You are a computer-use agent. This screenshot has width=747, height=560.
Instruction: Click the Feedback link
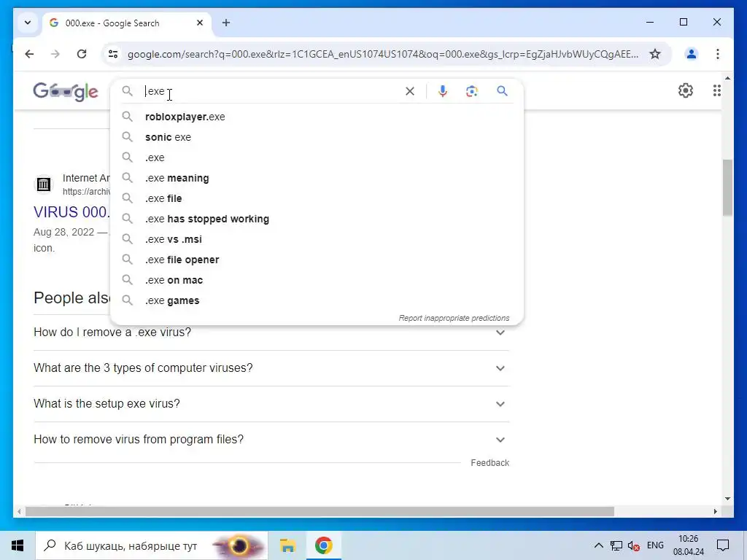pos(489,463)
